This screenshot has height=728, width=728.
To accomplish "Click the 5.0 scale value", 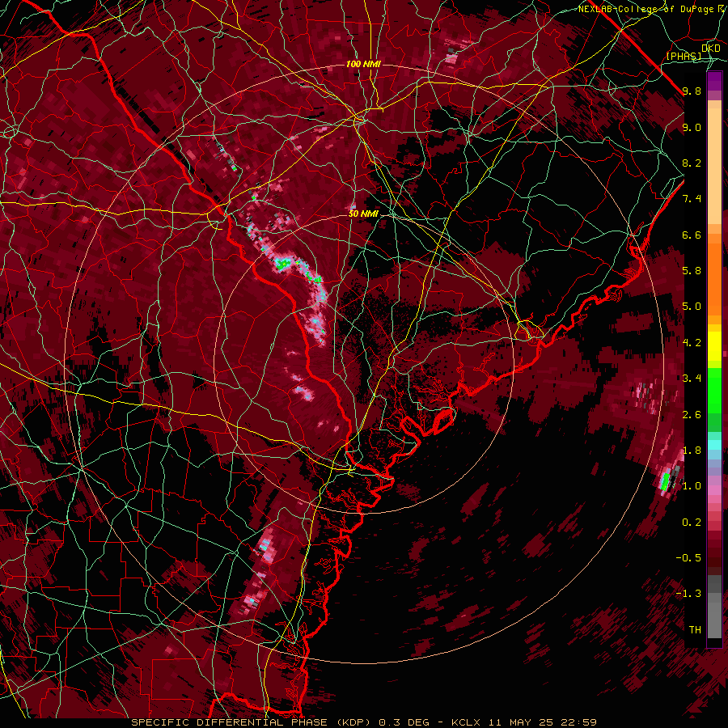I will click(x=692, y=307).
